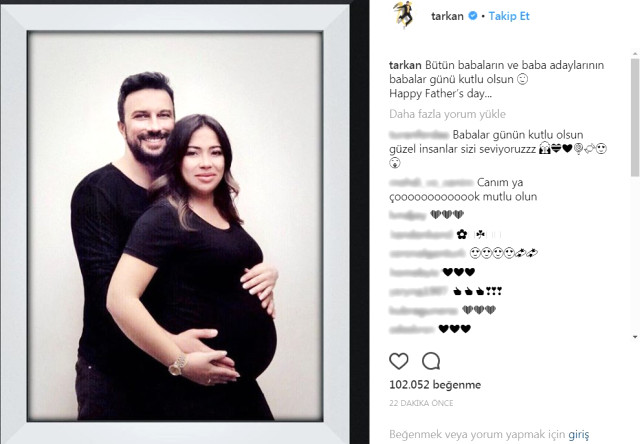Viewport: 640px width, 444px height.
Task: Click the scrollbar down arrow in comments
Action: click(635, 337)
